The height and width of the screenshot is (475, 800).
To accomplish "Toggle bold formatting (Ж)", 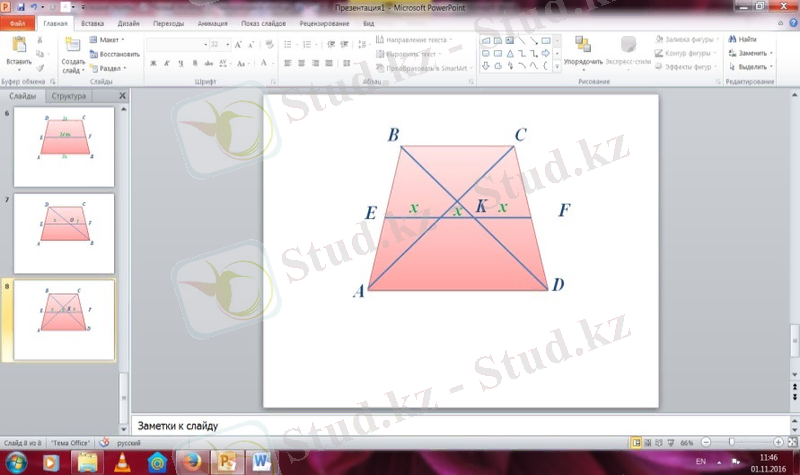I will click(153, 63).
